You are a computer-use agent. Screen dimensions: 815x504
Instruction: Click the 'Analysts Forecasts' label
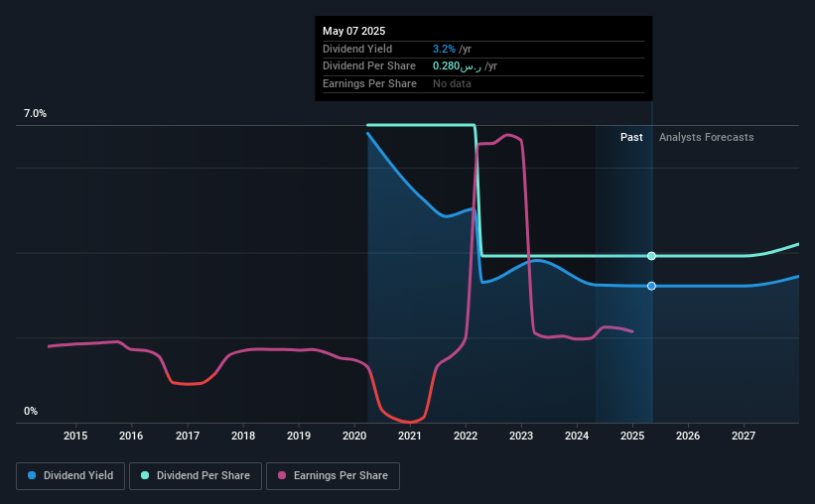point(707,137)
